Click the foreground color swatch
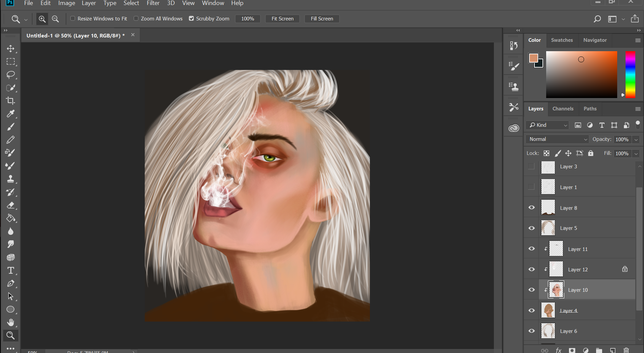The width and height of the screenshot is (644, 353). [533, 58]
